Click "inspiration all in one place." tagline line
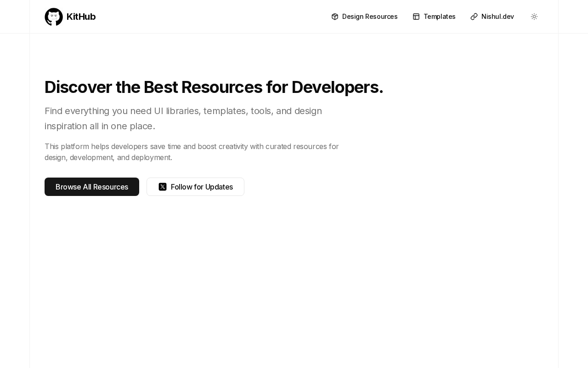Image resolution: width=588 pixels, height=368 pixels. [x=100, y=126]
